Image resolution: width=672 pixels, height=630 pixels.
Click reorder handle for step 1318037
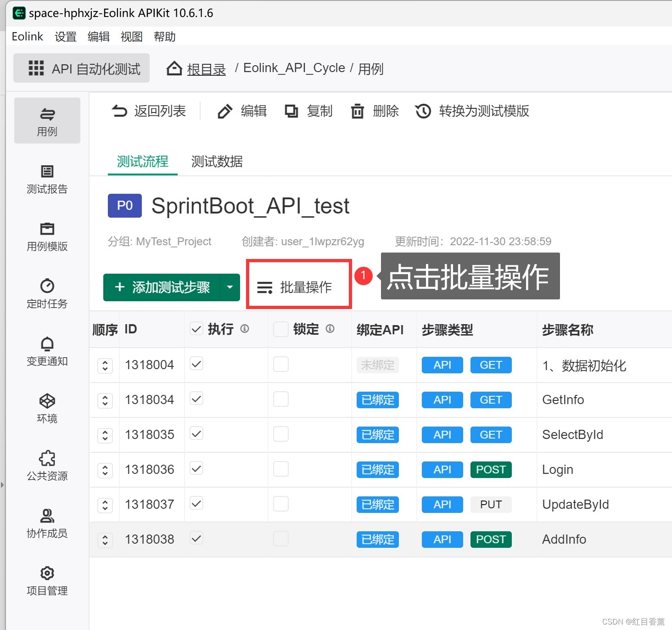pyautogui.click(x=105, y=505)
